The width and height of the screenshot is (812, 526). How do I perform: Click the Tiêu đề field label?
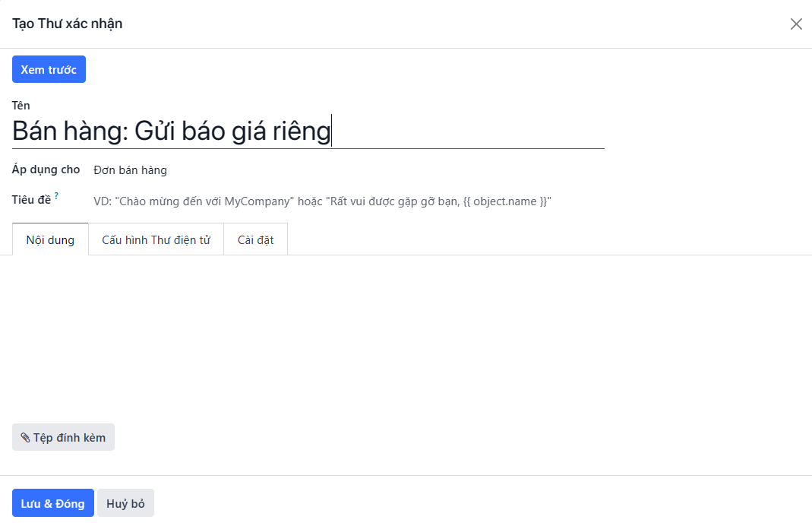coord(31,200)
